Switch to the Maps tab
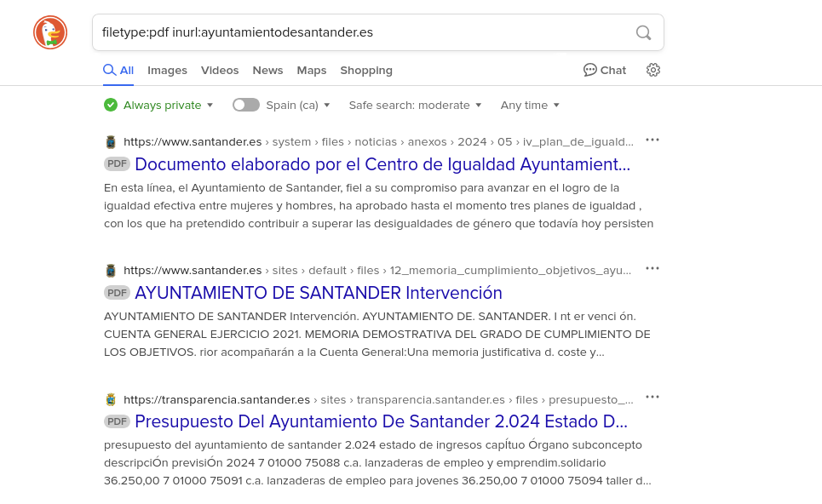The image size is (822, 504). 312,70
